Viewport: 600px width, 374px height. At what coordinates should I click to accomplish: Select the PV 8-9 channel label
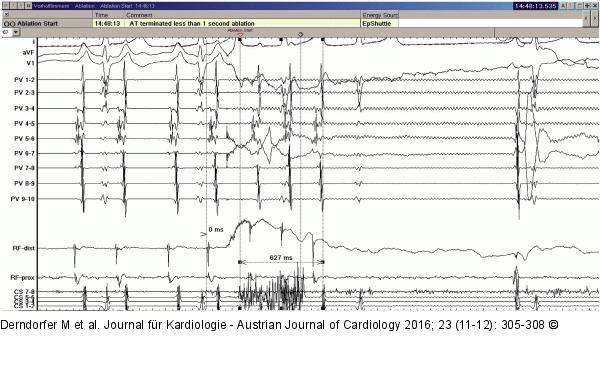[x=24, y=183]
